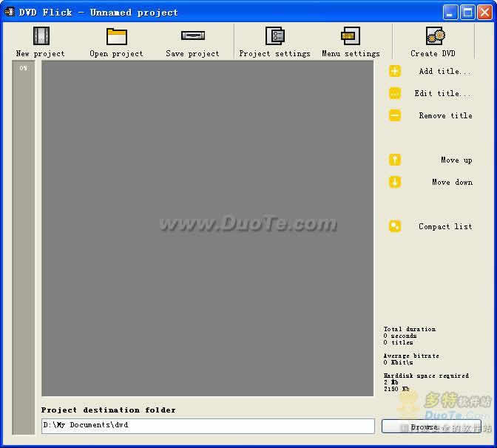Click the Compact list button text
This screenshot has width=497, height=448.
coord(445,226)
